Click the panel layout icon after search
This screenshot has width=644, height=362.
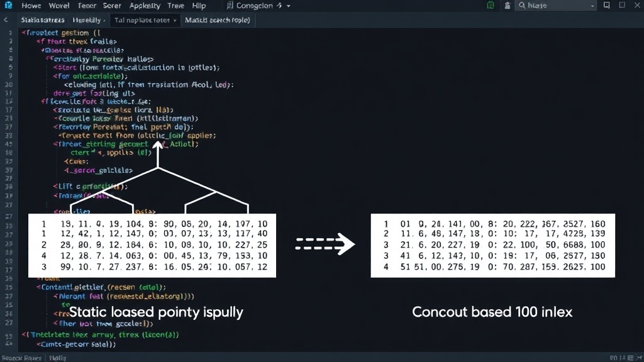tap(607, 5)
